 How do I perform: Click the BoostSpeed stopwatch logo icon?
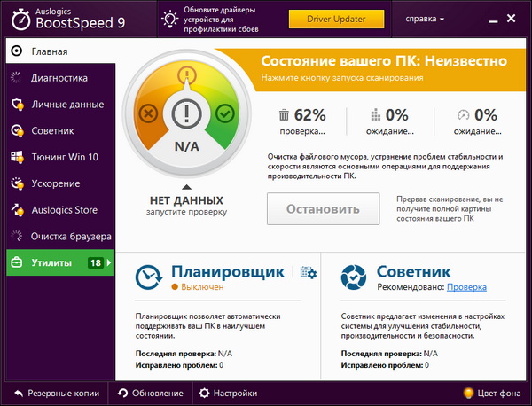click(x=20, y=20)
